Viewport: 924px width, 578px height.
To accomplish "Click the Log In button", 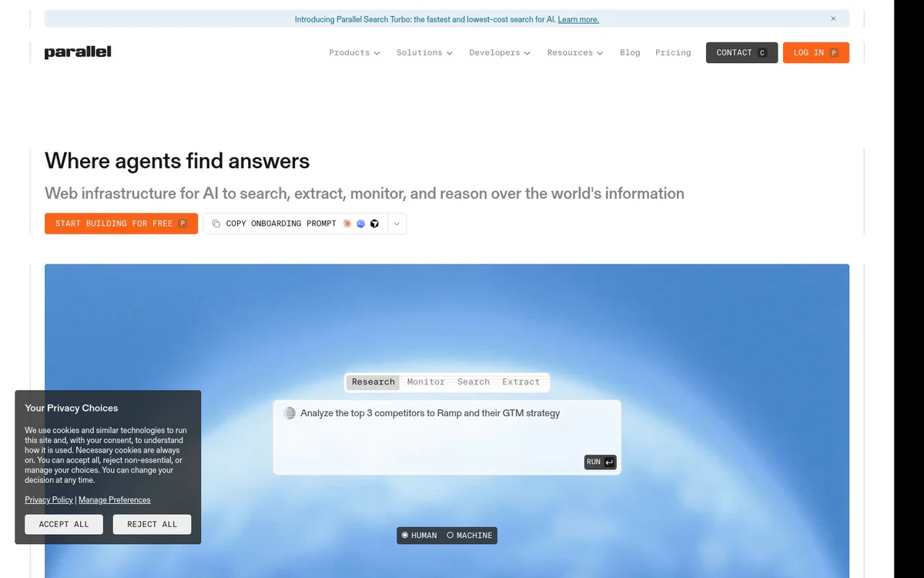I will tap(816, 52).
